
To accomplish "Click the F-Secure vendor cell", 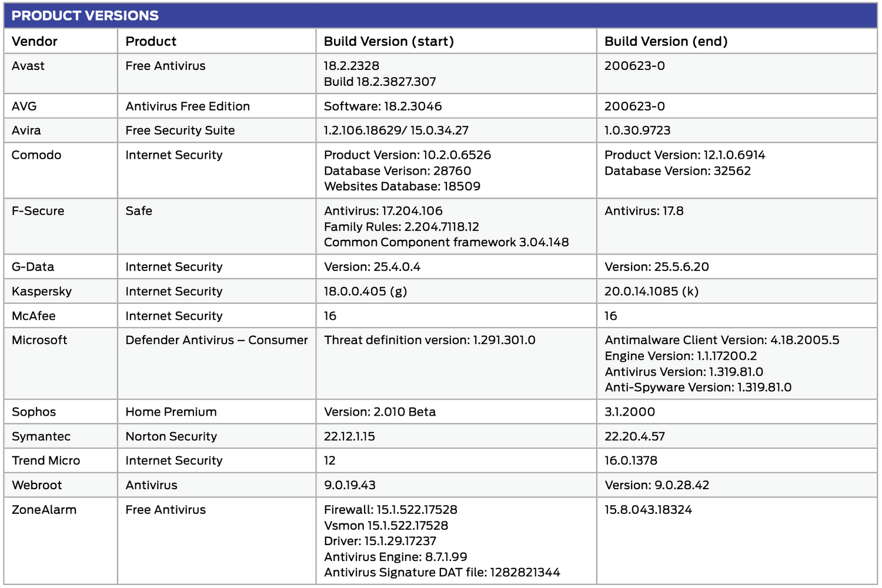I will point(38,211).
